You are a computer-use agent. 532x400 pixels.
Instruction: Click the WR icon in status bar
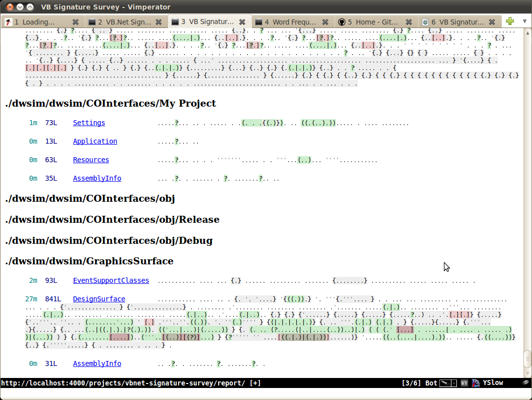click(x=464, y=383)
